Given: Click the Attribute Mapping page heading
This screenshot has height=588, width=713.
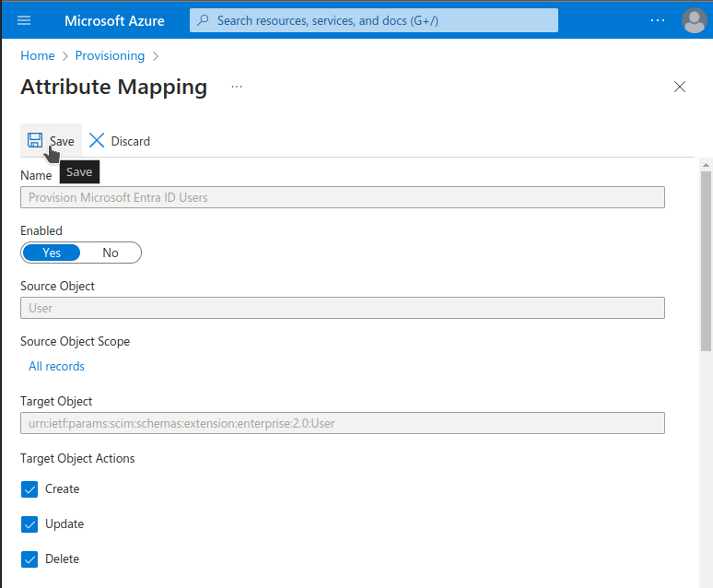Looking at the screenshot, I should pos(113,87).
